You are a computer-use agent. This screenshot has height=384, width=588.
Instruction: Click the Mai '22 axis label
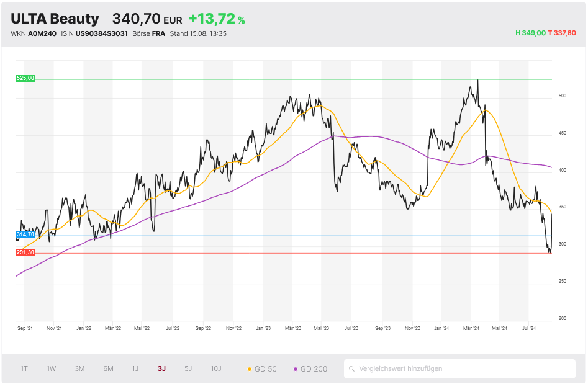[x=142, y=328]
